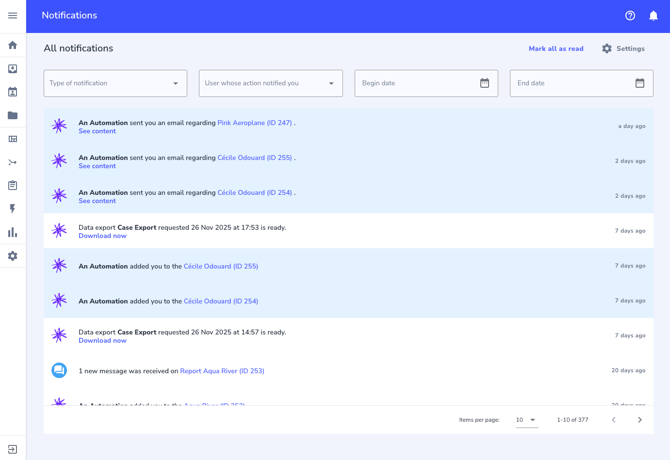The image size is (670, 460).
Task: Click Mark all as read
Action: (x=555, y=49)
